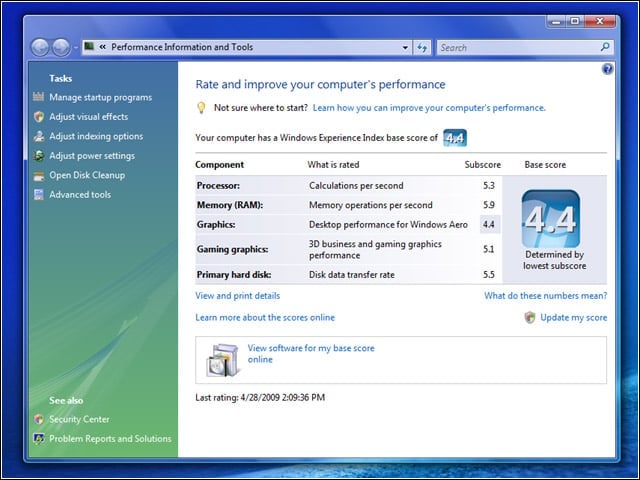The height and width of the screenshot is (480, 640).
Task: Click the Performance Information and Tools breadcrumb
Action: coord(182,47)
